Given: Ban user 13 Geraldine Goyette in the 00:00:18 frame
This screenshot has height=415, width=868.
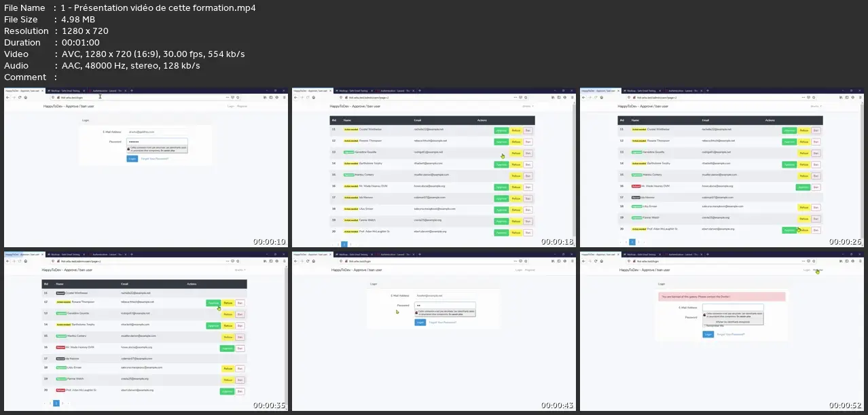Looking at the screenshot, I should [x=528, y=153].
